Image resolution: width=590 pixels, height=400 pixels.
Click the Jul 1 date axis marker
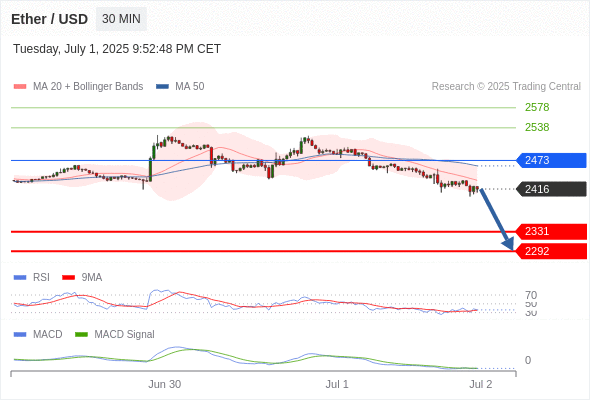pyautogui.click(x=337, y=384)
